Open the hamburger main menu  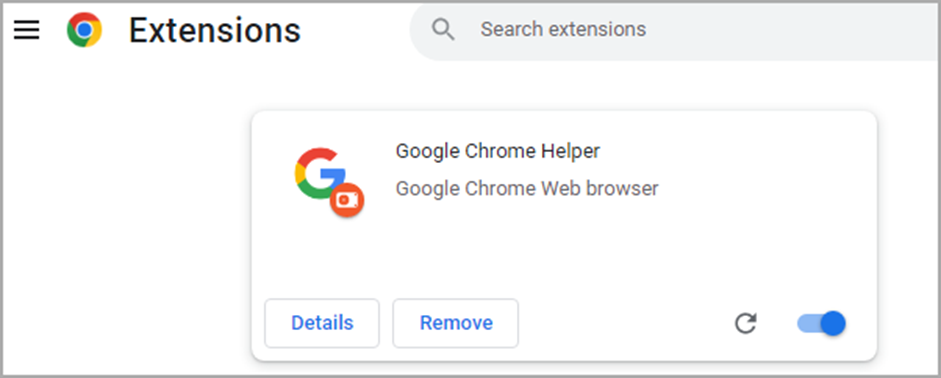point(27,29)
